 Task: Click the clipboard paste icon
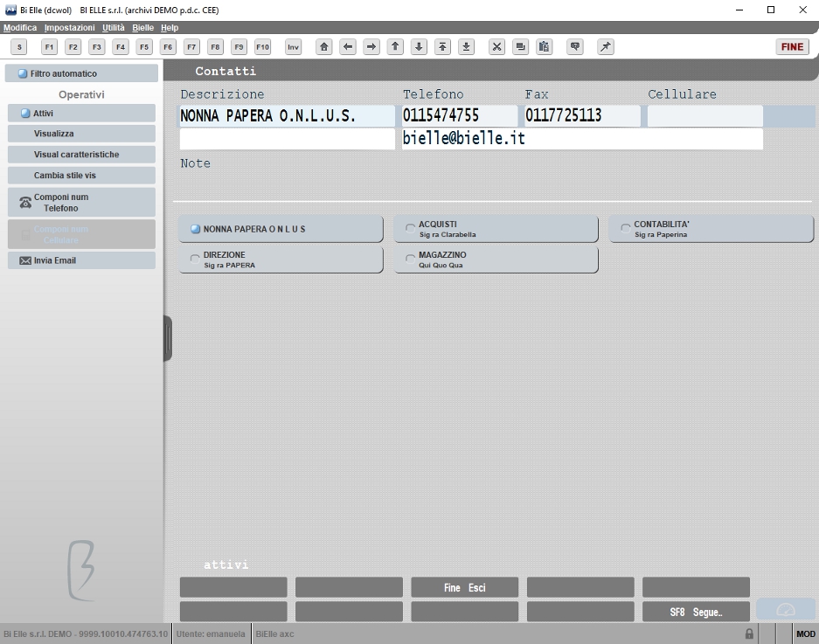point(544,47)
